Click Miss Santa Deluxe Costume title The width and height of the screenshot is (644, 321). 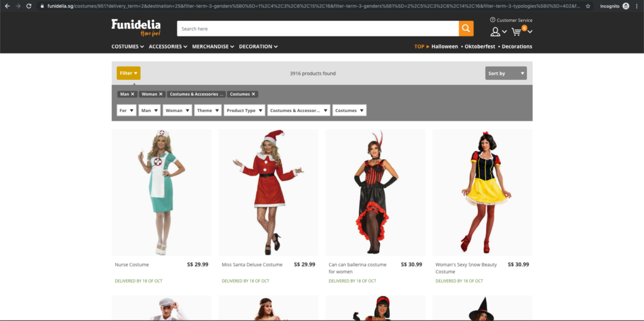[252, 265]
